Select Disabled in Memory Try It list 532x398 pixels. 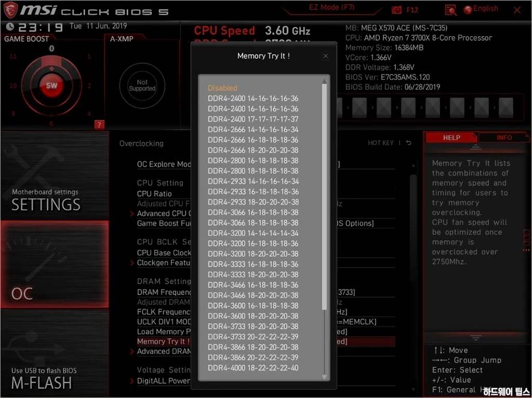coord(222,88)
